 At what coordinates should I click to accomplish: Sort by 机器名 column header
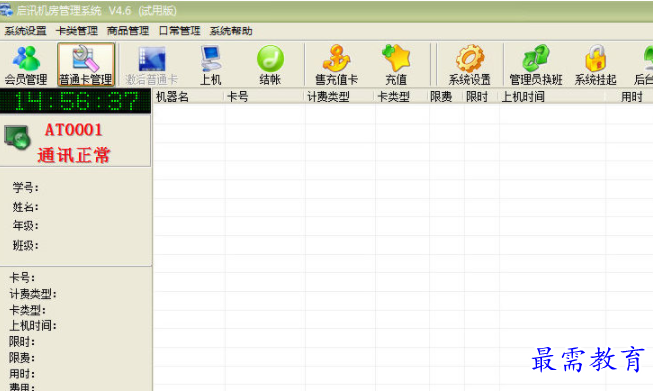click(x=189, y=97)
